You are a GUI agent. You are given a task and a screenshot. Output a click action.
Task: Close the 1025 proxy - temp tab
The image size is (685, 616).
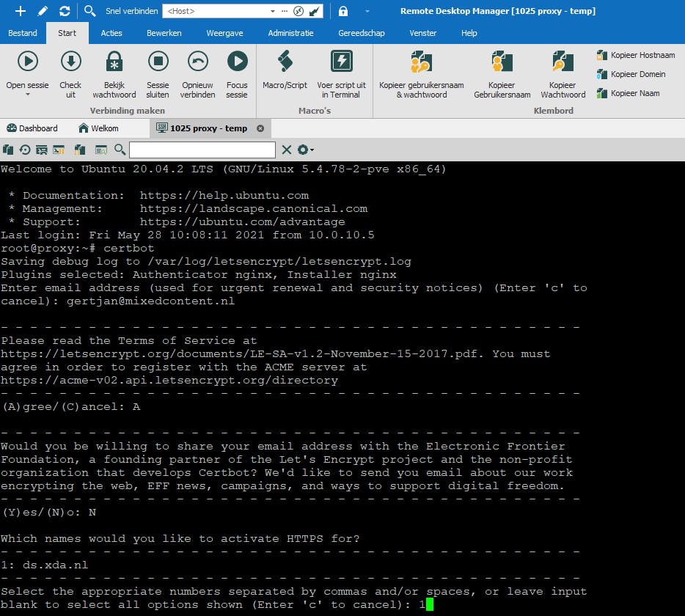[260, 128]
